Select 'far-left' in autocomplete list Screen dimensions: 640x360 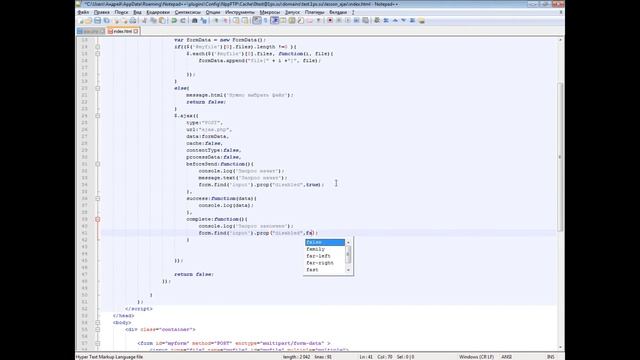(325, 256)
